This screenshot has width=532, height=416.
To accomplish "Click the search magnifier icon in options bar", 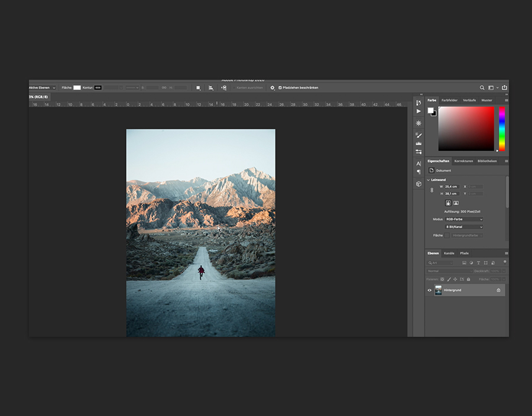I will pos(482,87).
